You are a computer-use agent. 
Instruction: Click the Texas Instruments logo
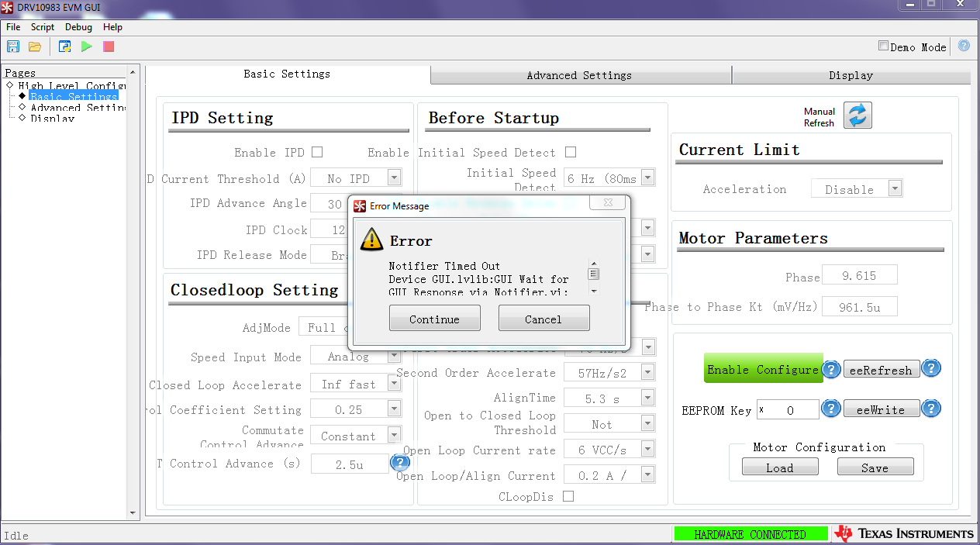[904, 533]
